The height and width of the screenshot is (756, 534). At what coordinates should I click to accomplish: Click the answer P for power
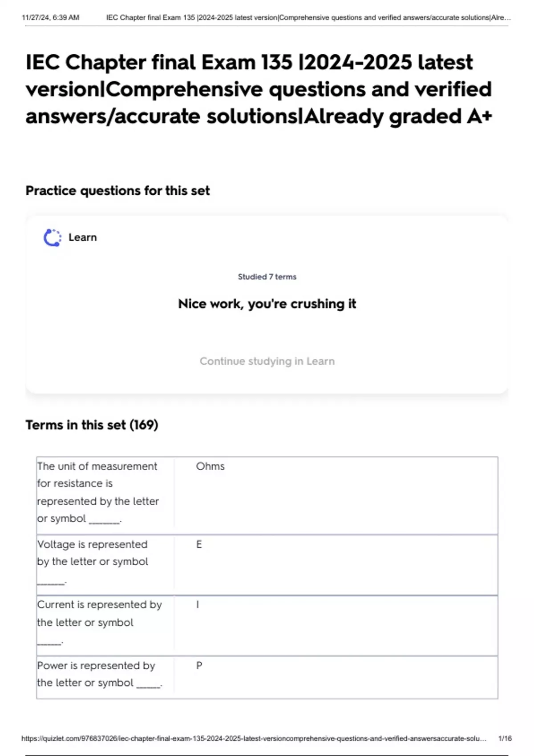click(x=199, y=666)
